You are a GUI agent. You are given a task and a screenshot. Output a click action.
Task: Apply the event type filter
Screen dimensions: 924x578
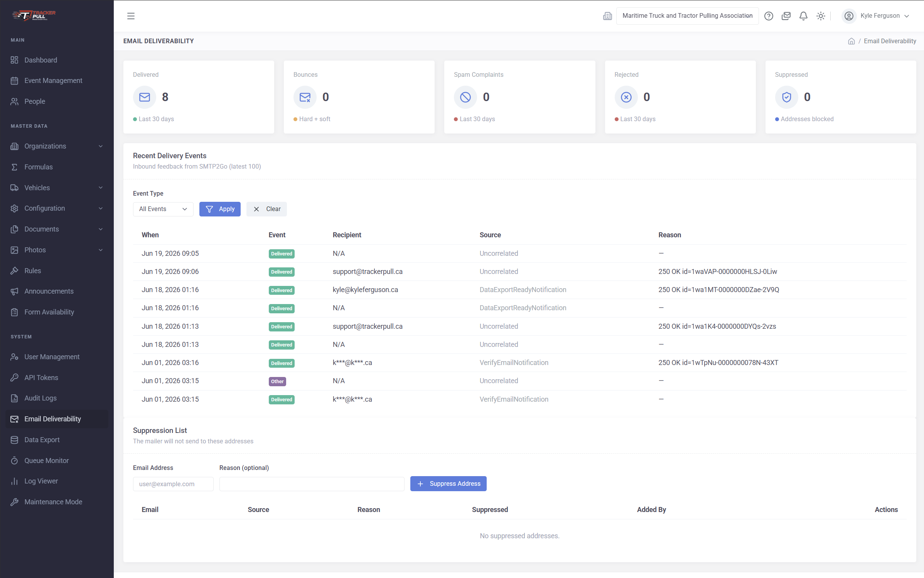point(220,209)
